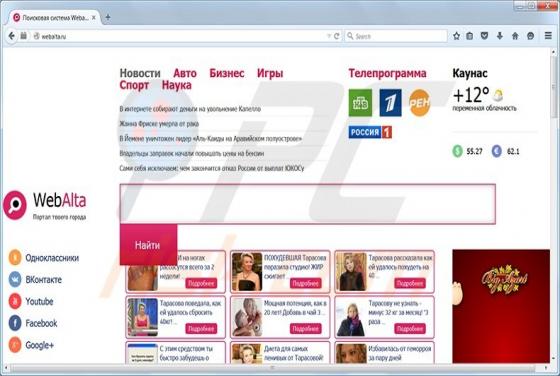The image size is (560, 376).
Task: Focus the browser Search box
Action: point(396,36)
